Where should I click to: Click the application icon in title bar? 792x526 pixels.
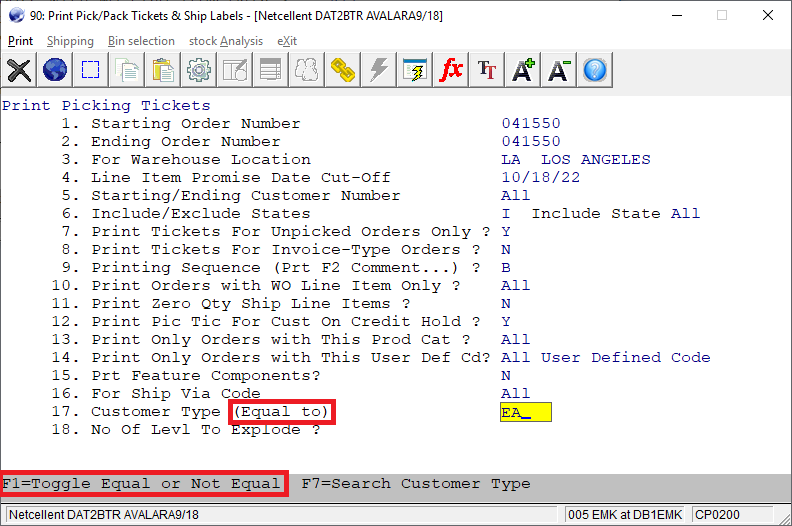tap(16, 15)
